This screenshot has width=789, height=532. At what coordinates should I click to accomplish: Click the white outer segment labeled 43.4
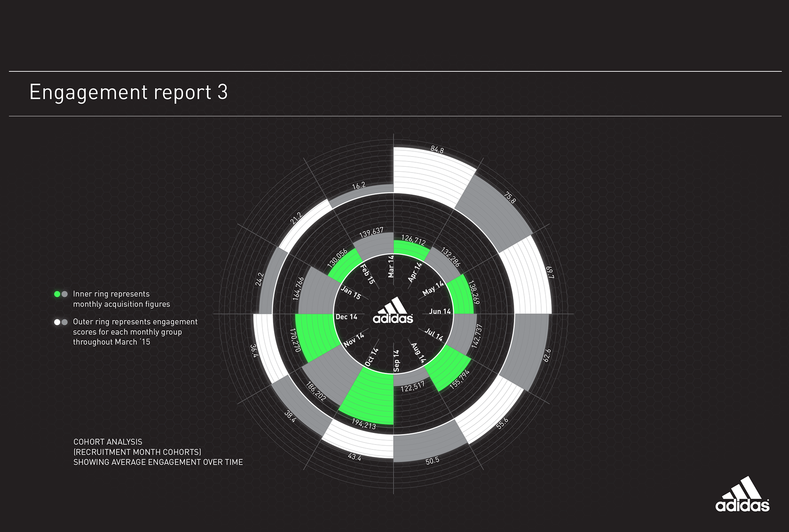coord(360,444)
